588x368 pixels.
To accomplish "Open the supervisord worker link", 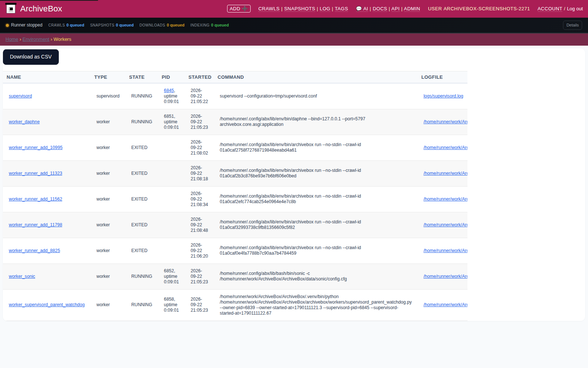I will click(x=20, y=96).
